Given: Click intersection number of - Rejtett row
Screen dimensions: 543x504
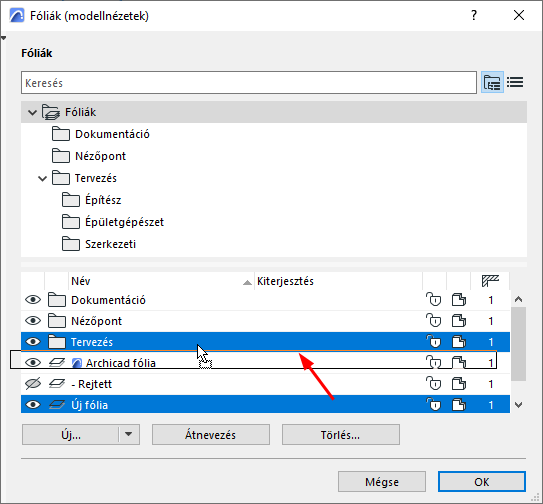Looking at the screenshot, I should (490, 384).
